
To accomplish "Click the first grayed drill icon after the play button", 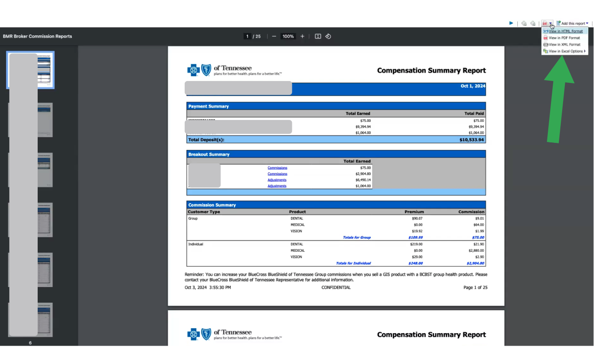I will click(524, 23).
